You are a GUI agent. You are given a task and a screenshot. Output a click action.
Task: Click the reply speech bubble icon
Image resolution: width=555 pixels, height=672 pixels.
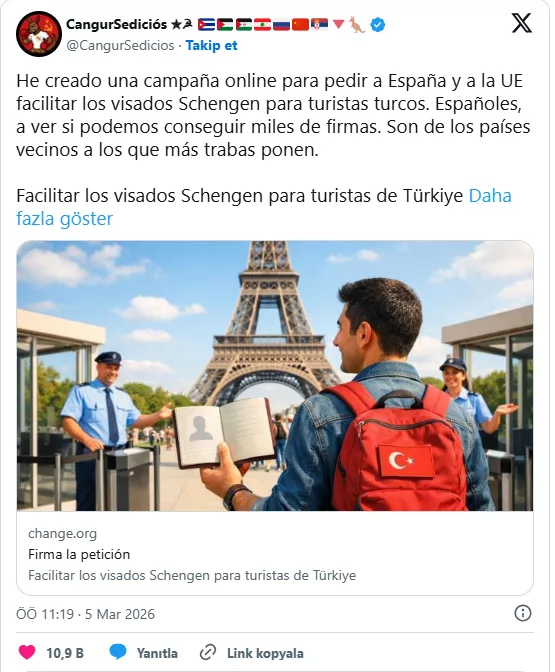pos(117,652)
